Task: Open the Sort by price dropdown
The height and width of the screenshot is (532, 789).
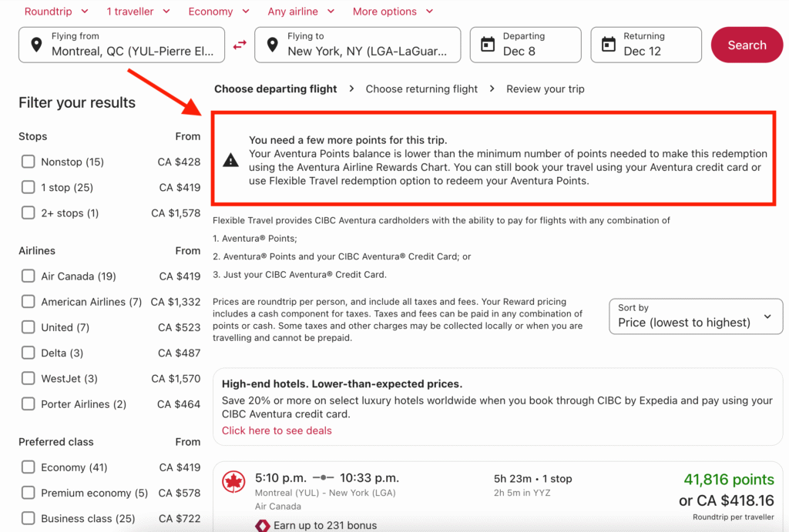Action: tap(695, 316)
